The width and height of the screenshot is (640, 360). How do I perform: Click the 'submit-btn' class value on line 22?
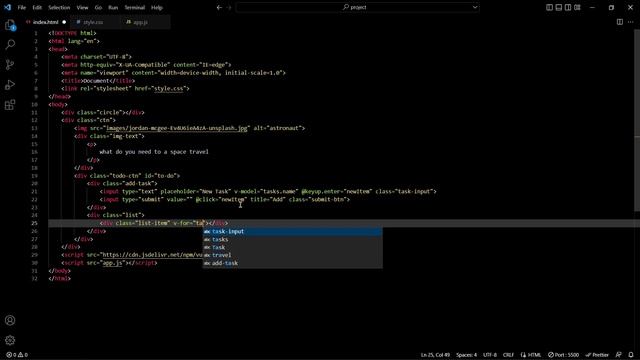328,200
